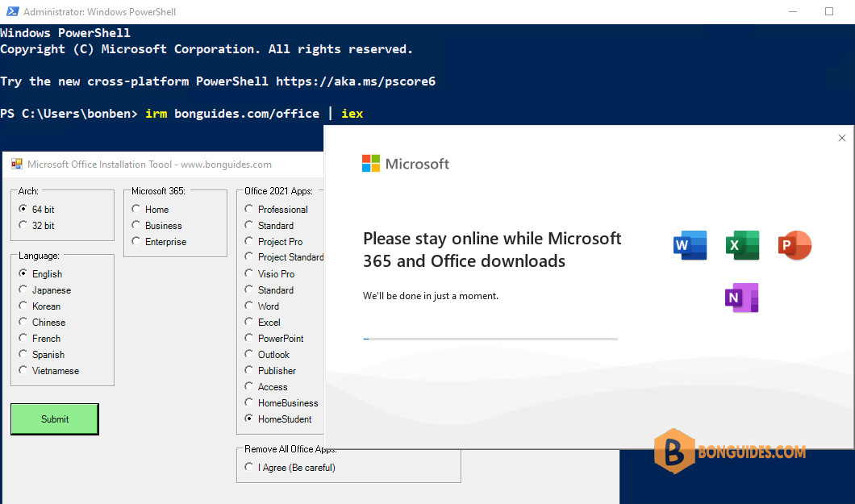Click the Office Installation Tool window icon
The height and width of the screenshot is (504, 855).
[17, 164]
